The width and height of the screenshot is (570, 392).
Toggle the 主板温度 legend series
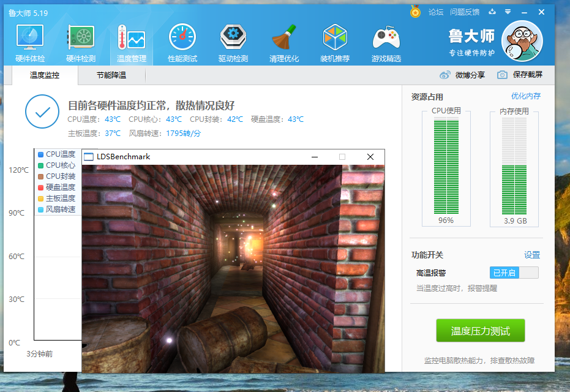[x=57, y=198]
